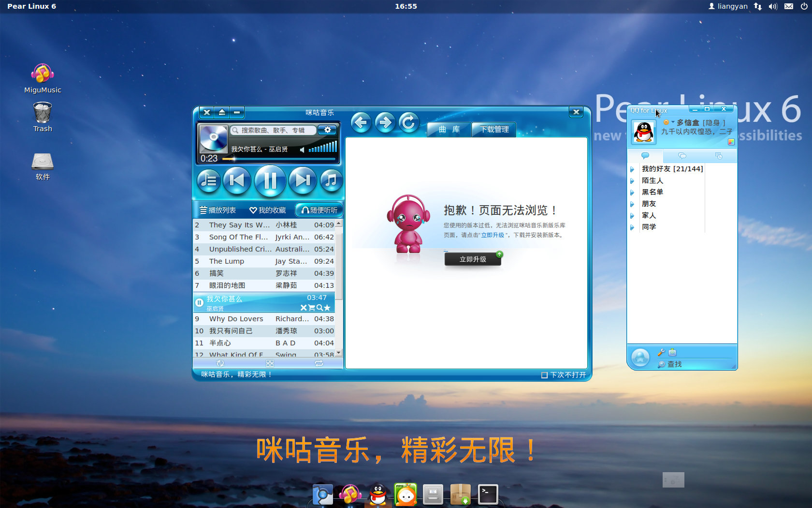This screenshot has height=508, width=812.
Task: Switch to the 随便听听 tab
Action: [319, 210]
